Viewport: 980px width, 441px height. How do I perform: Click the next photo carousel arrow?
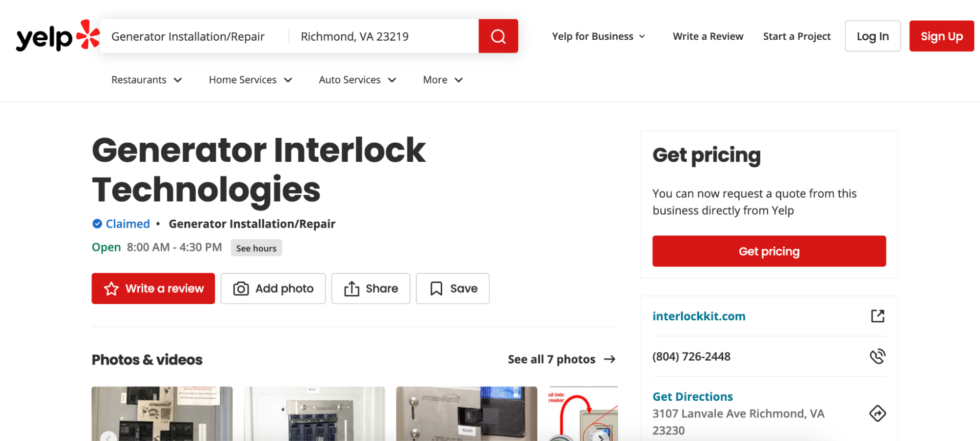pyautogui.click(x=601, y=437)
